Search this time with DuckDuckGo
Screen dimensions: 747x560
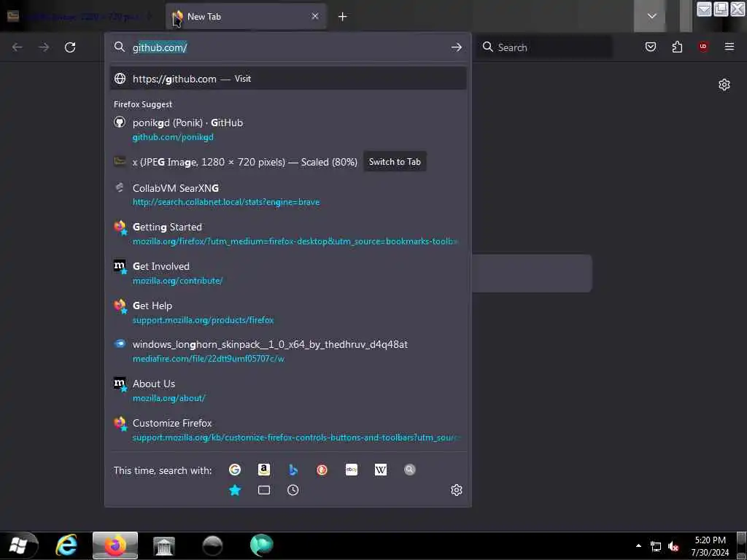coord(322,470)
